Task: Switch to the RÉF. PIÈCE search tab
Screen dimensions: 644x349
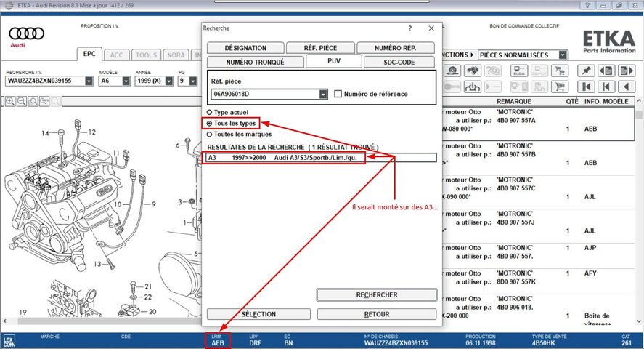Action: [320, 48]
